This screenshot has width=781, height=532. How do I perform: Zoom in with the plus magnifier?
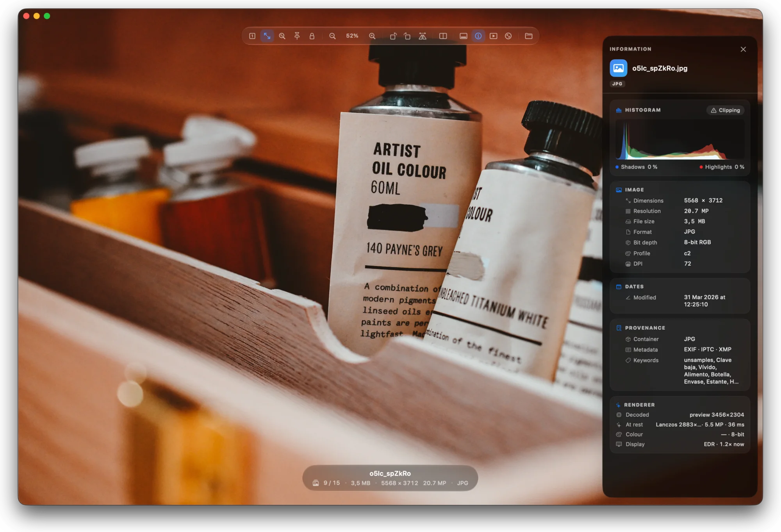(x=372, y=36)
